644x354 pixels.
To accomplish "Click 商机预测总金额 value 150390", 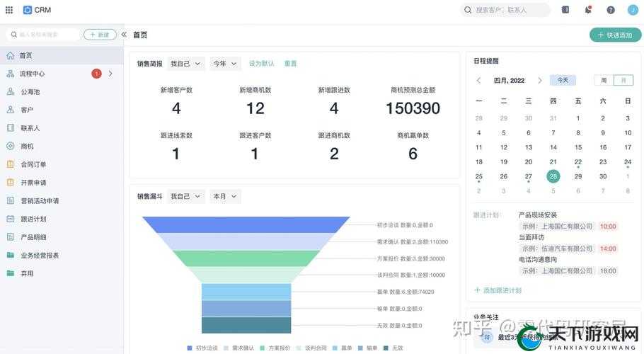I will point(413,108).
